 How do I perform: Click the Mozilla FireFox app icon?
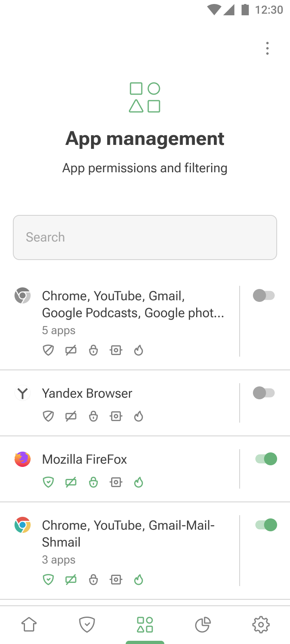tap(23, 459)
